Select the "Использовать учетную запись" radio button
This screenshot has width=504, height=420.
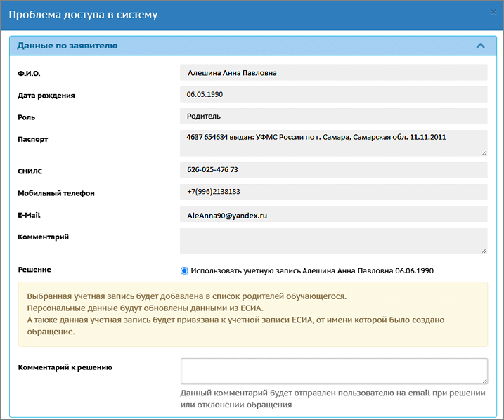pos(185,270)
